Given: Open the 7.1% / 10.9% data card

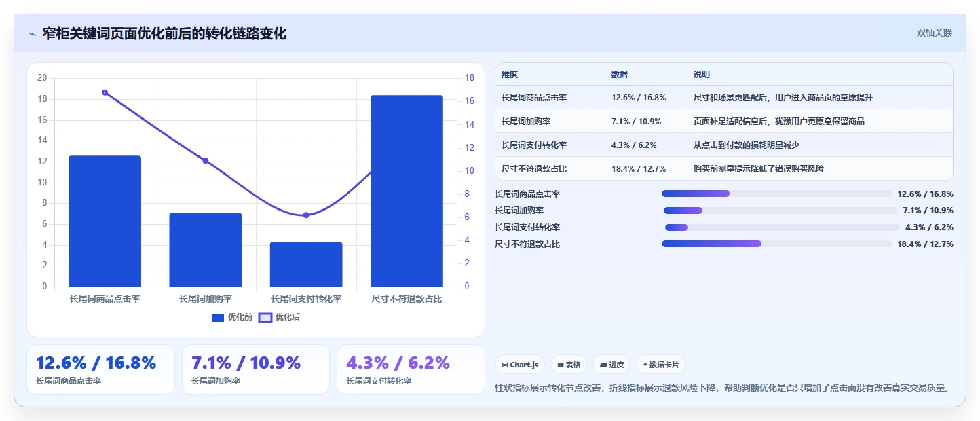Looking at the screenshot, I should [x=256, y=369].
